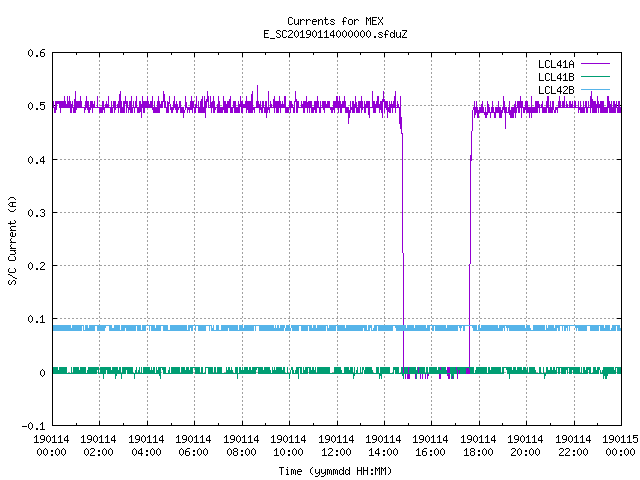Screen dimensions: 640x480
Task: Click the x-axis label 'Time (yymmdd HH:MM)'
Action: (335, 471)
